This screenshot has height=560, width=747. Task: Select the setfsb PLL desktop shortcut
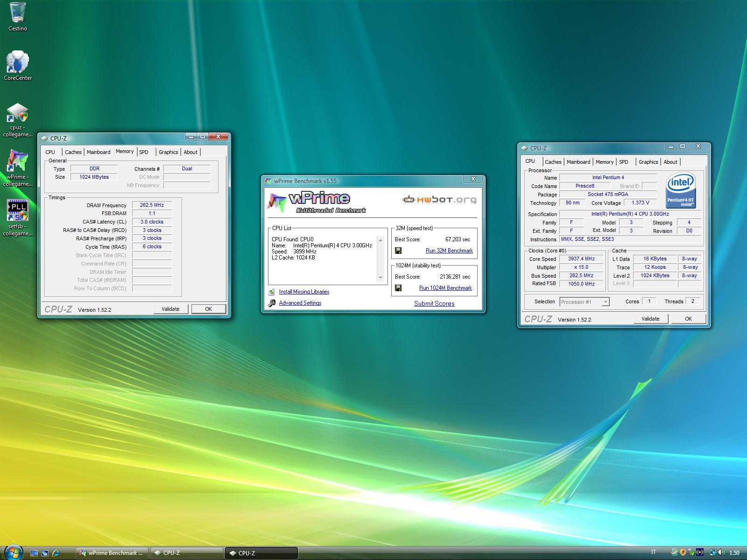point(18,218)
